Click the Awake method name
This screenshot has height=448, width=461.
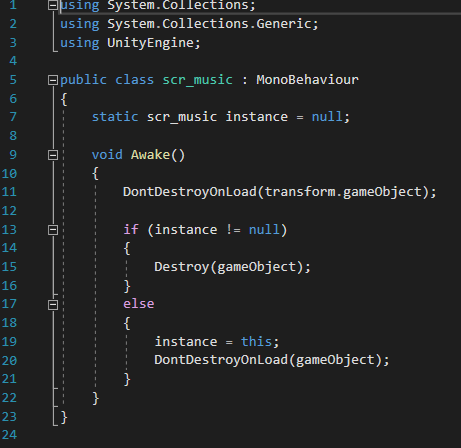point(150,155)
